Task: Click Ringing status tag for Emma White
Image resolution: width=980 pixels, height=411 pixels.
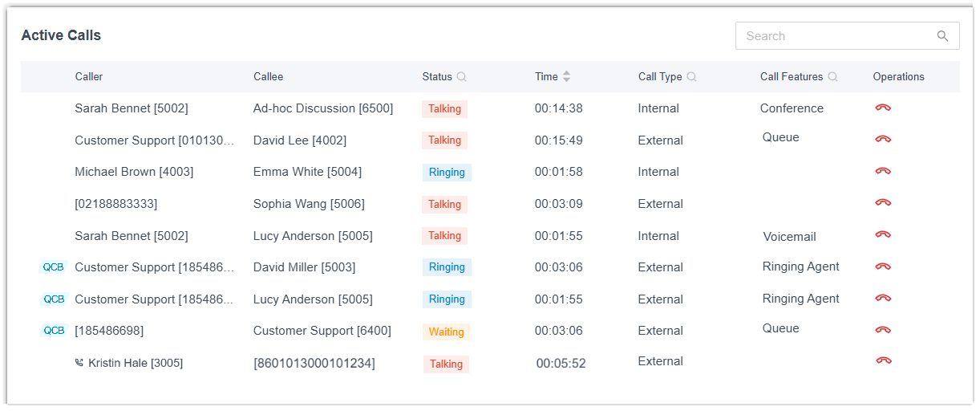Action: coord(447,172)
